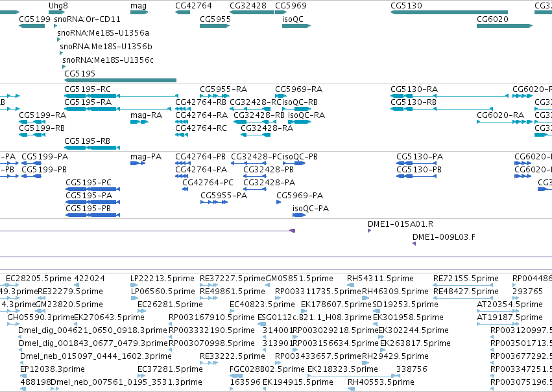Click protein CG5130-PB
Screen dimensions: 552x392
[416, 176]
